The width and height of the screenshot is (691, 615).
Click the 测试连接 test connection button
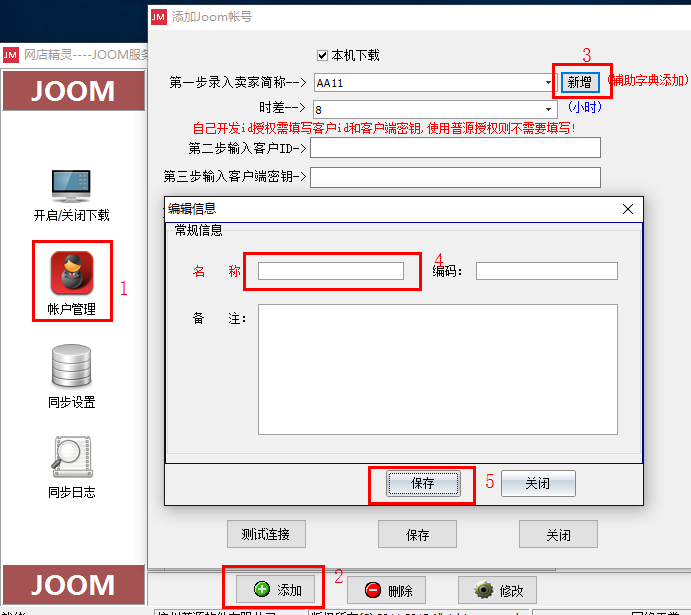click(x=266, y=534)
